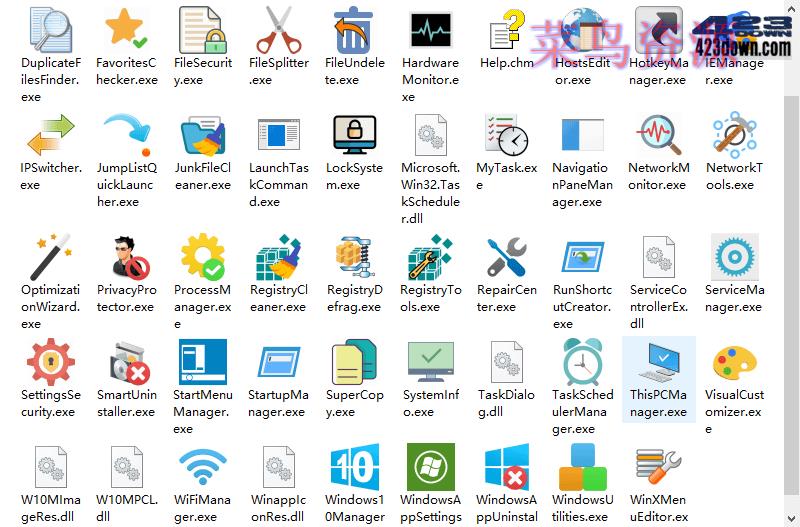
Task: Click the Windows10Manager number 10 icon
Action: click(354, 467)
